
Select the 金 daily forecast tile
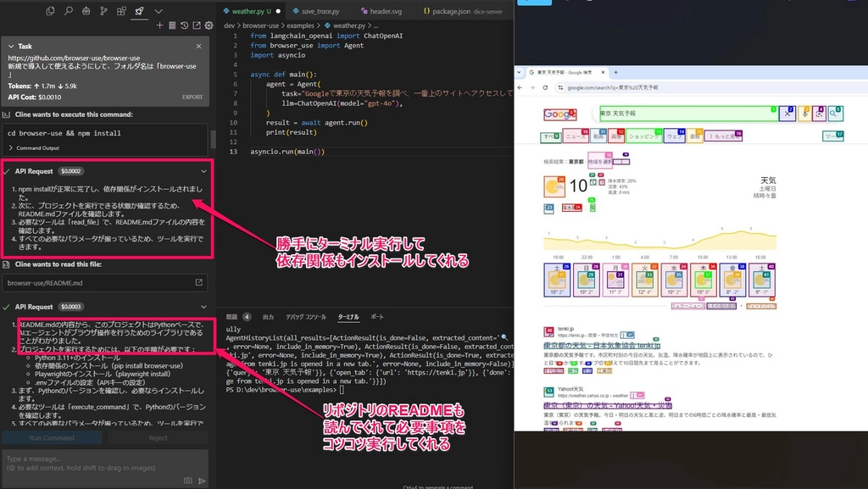point(732,280)
